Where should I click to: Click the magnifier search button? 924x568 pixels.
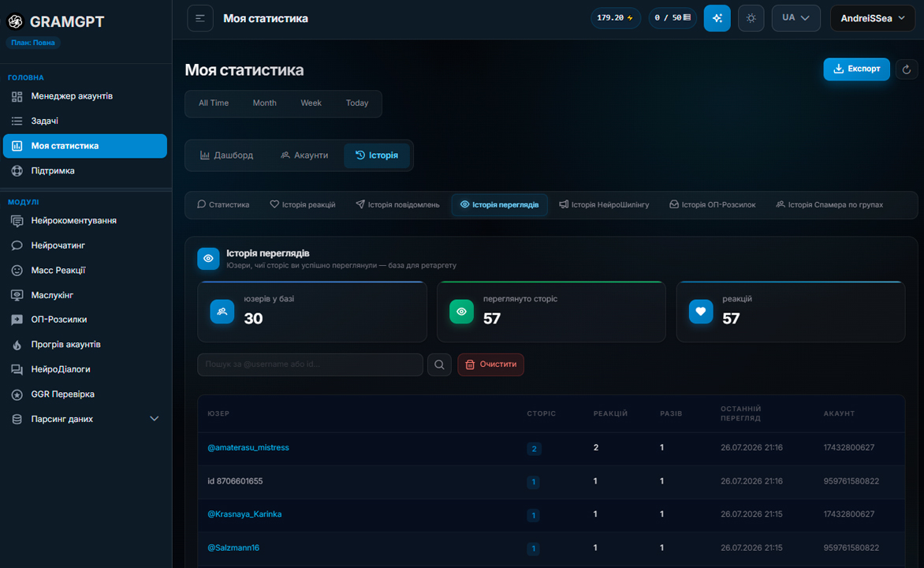[439, 364]
